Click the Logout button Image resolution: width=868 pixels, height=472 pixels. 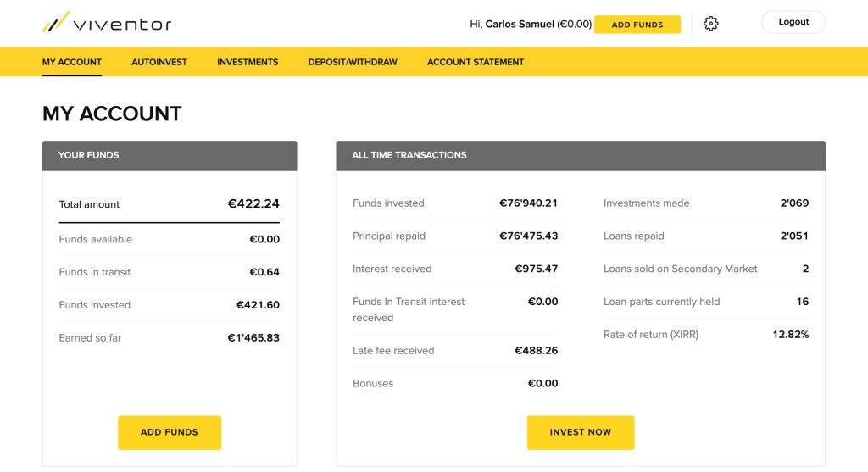(793, 22)
